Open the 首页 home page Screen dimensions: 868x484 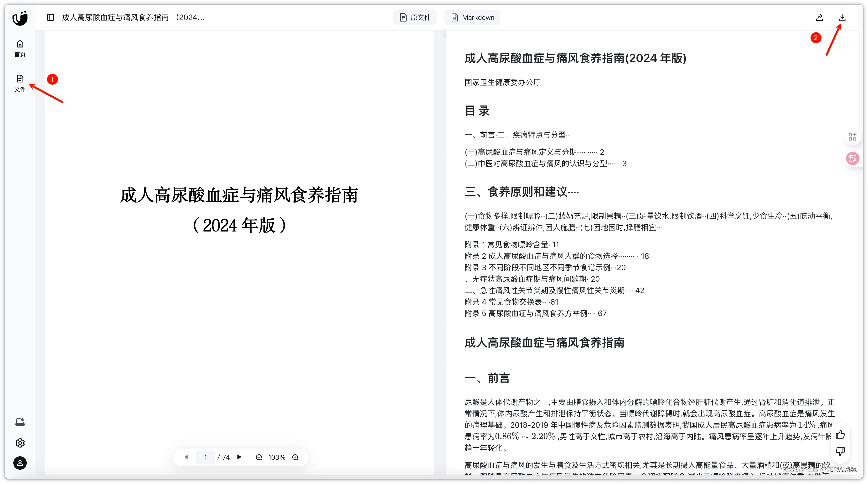20,48
